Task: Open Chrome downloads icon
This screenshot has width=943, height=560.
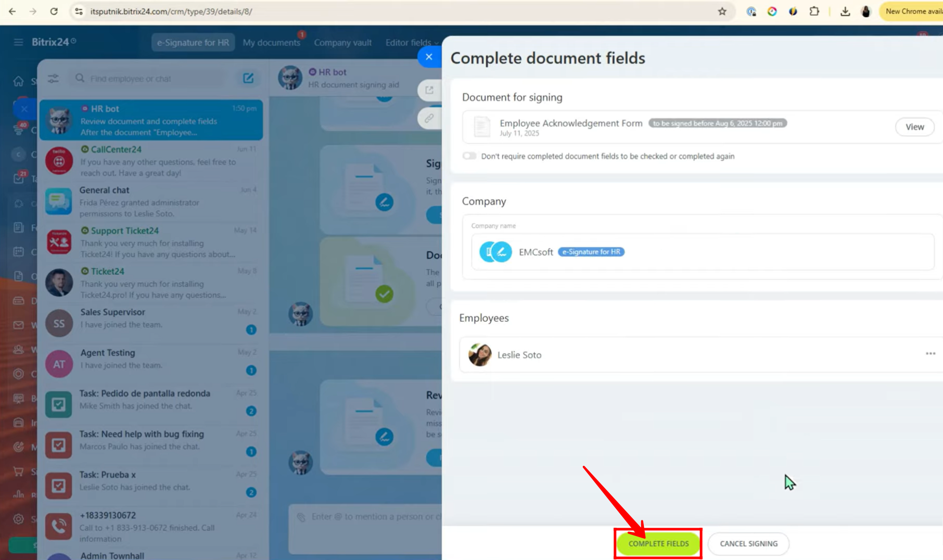Action: 845,11
